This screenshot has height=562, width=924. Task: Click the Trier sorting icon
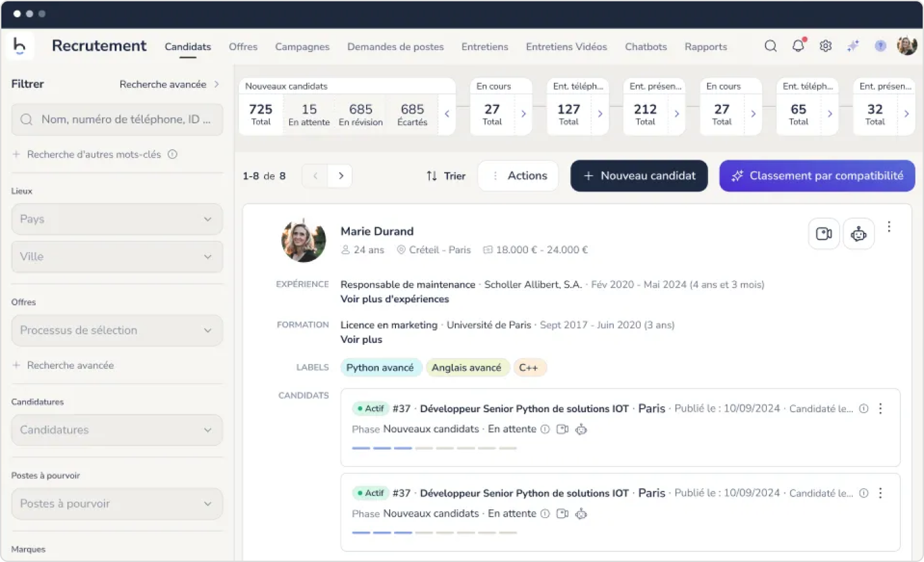pyautogui.click(x=431, y=175)
